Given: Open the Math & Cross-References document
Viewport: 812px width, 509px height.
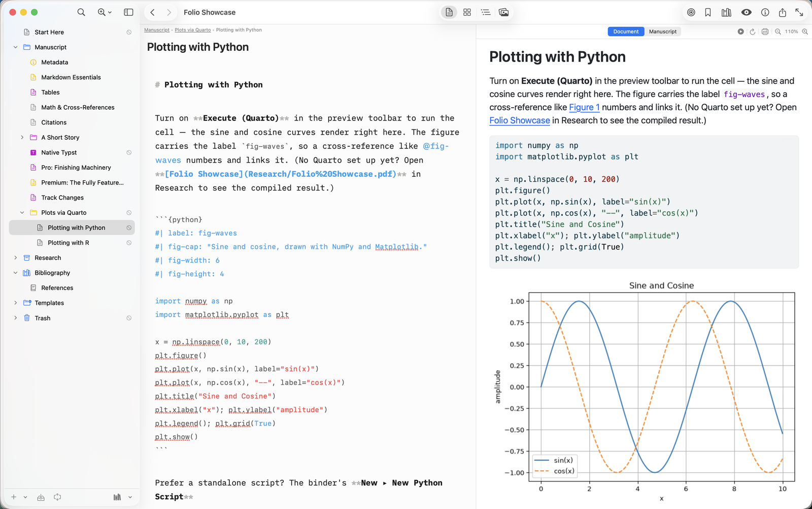Looking at the screenshot, I should [78, 107].
